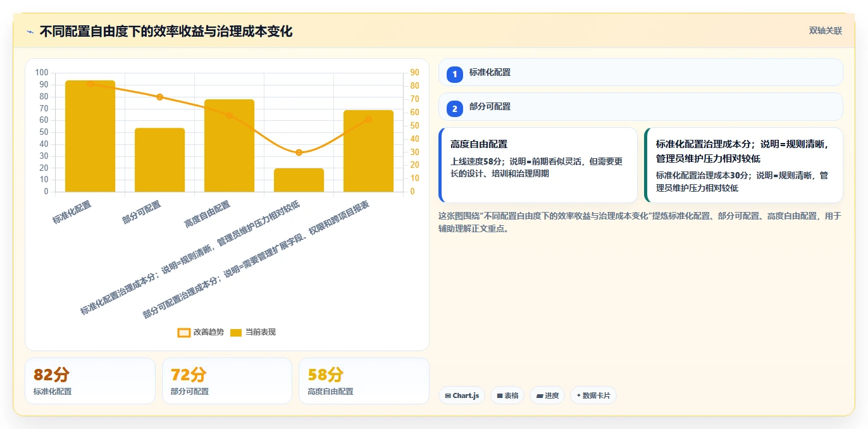
Task: Click the bar for 高度自由配置
Action: (229, 146)
